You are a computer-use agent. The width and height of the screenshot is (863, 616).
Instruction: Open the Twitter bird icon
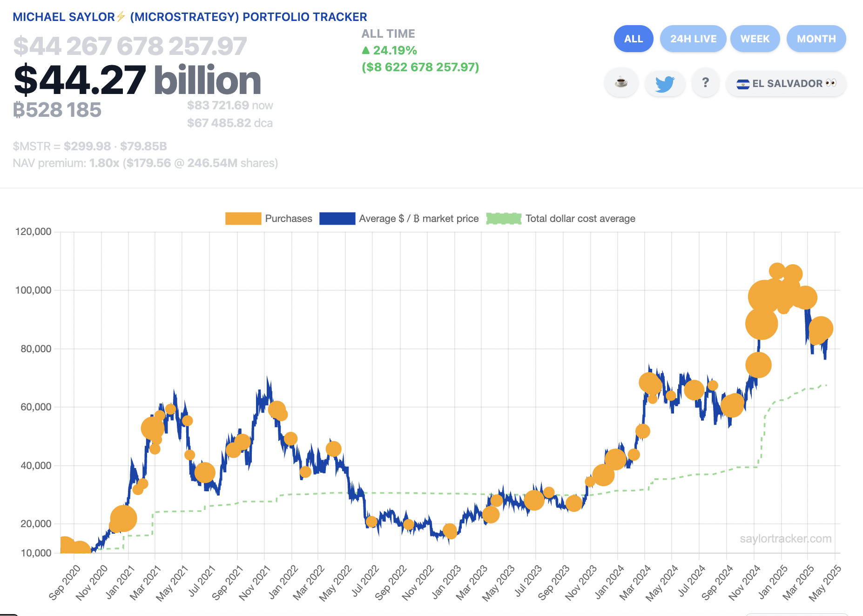[x=665, y=83]
